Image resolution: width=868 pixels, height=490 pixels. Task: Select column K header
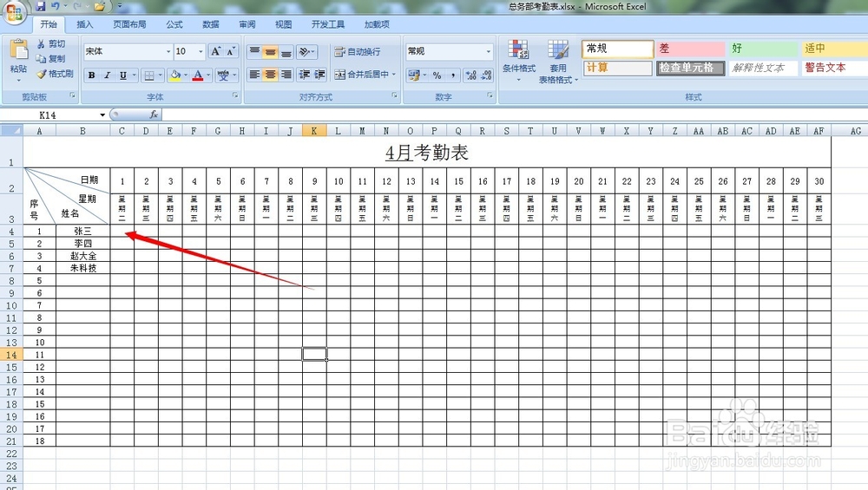[314, 131]
